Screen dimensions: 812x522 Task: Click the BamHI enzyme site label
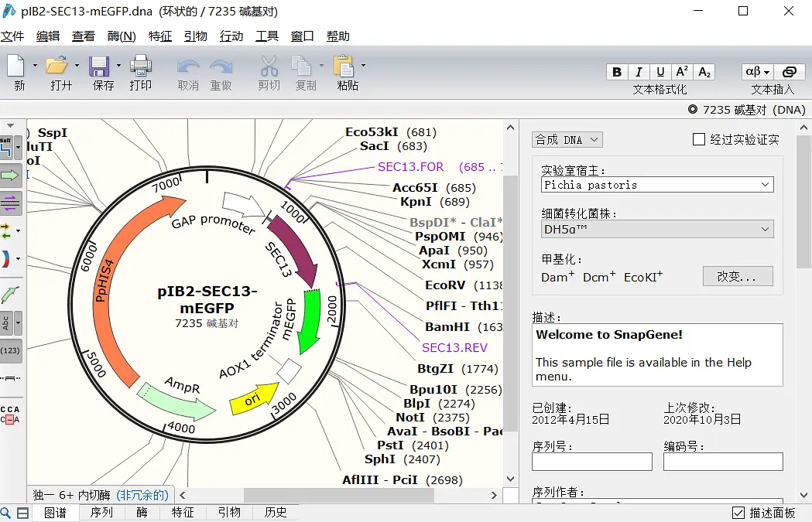coord(447,327)
